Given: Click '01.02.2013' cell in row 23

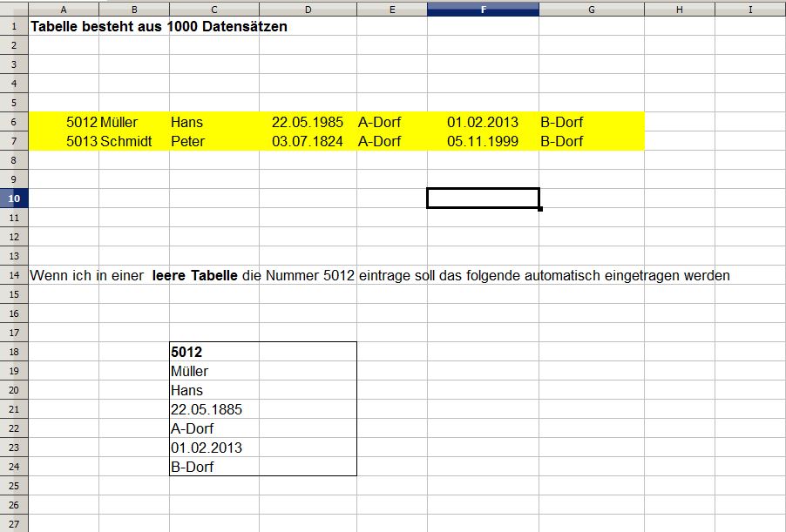Looking at the screenshot, I should pos(214,448).
